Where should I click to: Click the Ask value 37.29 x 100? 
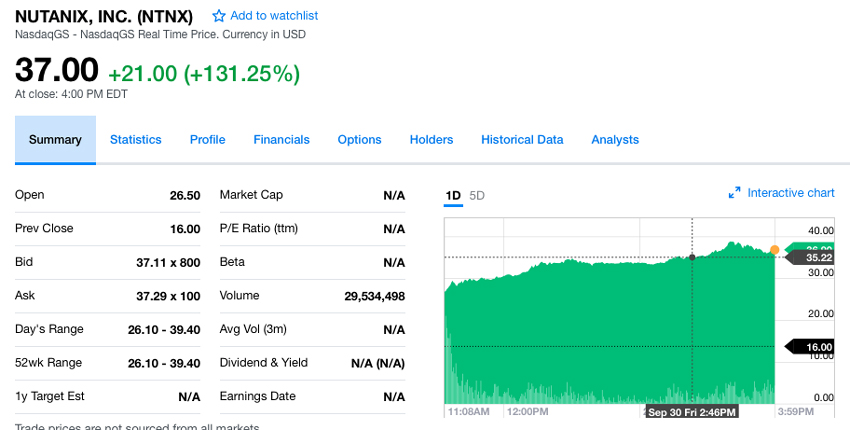[168, 296]
